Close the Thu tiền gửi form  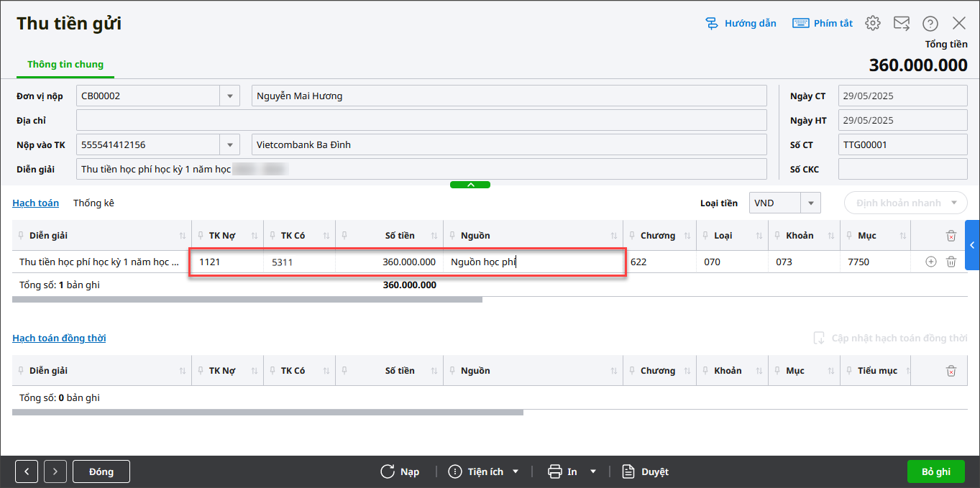tap(959, 23)
